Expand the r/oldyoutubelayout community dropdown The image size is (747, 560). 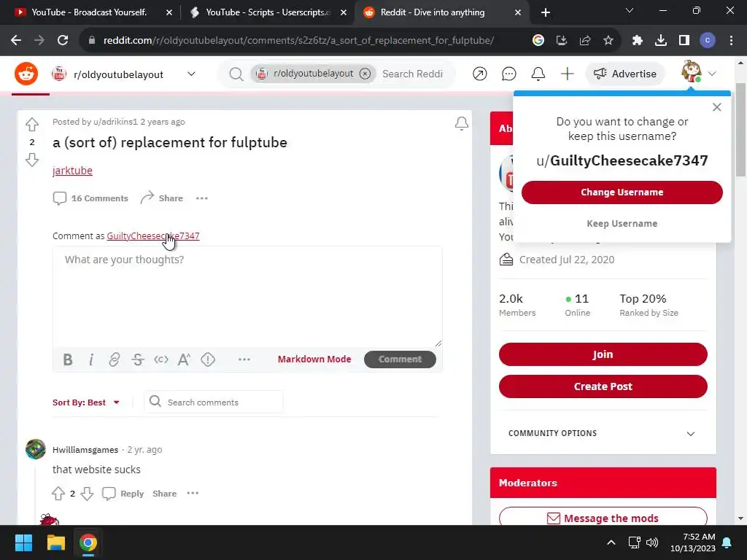[x=191, y=74]
